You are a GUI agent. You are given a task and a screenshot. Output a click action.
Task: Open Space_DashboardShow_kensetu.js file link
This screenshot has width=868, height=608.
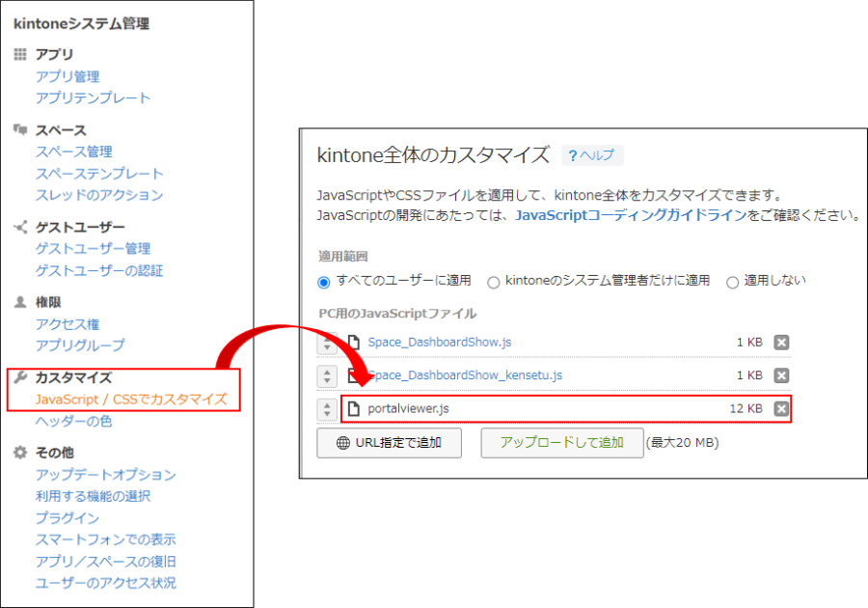point(465,375)
